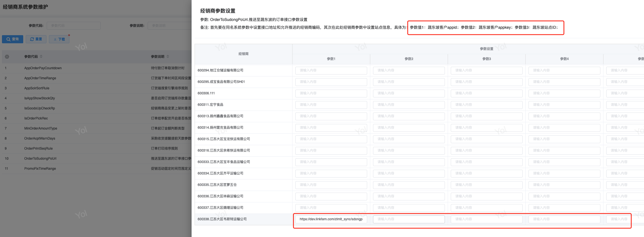Click the 查询 search button
The height and width of the screenshot is (237, 644).
pyautogui.click(x=13, y=39)
